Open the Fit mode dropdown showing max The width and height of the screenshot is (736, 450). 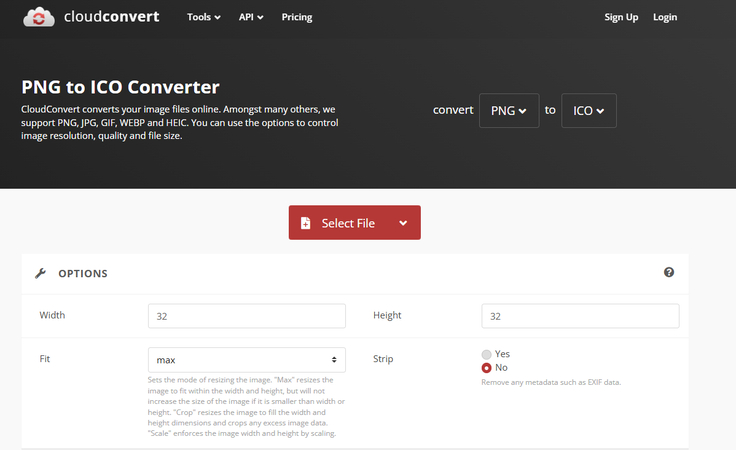[247, 360]
